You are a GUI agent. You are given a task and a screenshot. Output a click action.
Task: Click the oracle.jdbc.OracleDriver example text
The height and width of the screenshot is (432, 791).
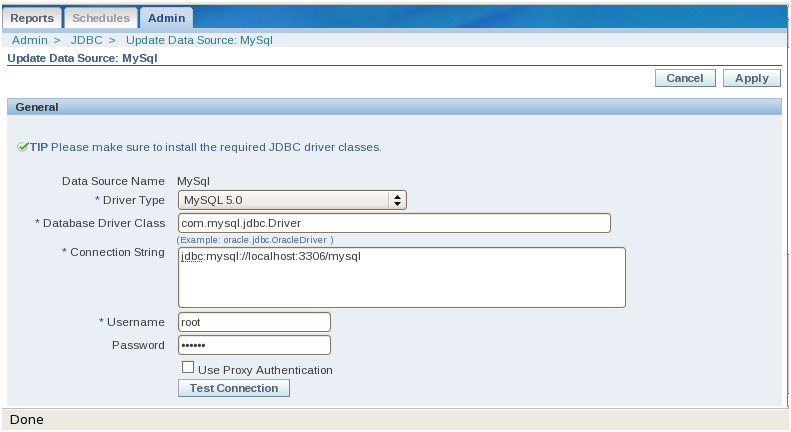[x=255, y=240]
